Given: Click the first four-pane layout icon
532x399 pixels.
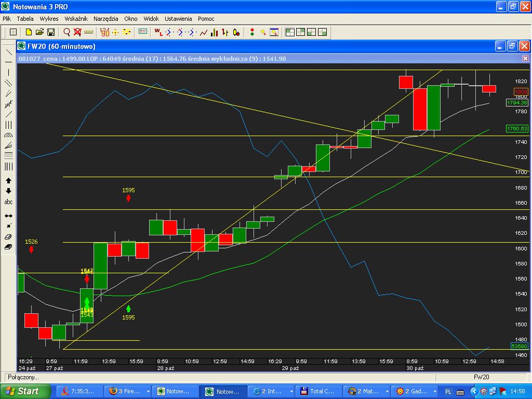Looking at the screenshot, I should pyautogui.click(x=290, y=32).
